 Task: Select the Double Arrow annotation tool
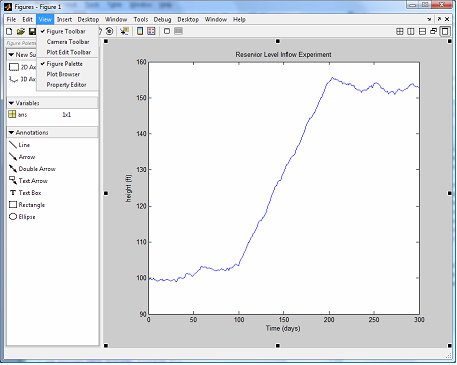point(32,169)
